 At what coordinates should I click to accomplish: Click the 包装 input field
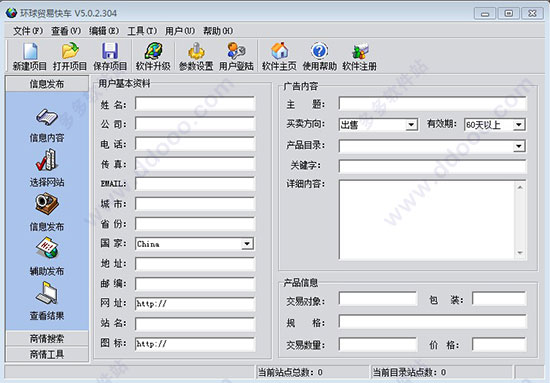coord(499,298)
